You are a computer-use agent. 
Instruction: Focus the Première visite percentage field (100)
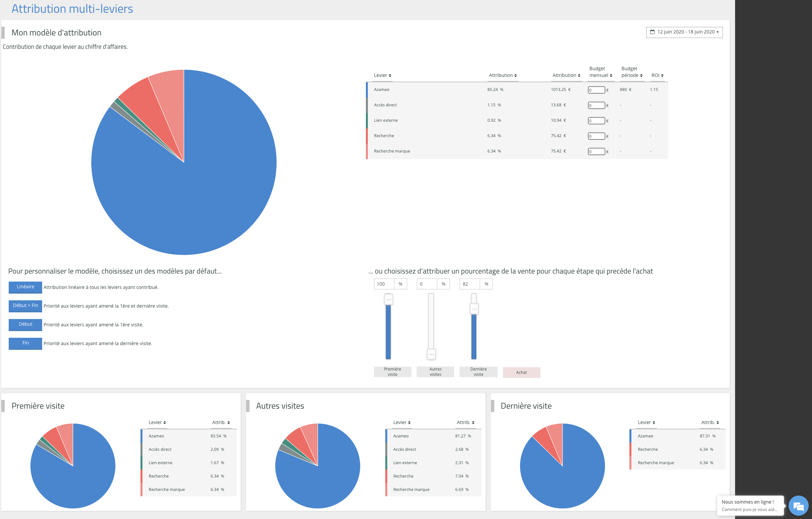[384, 284]
